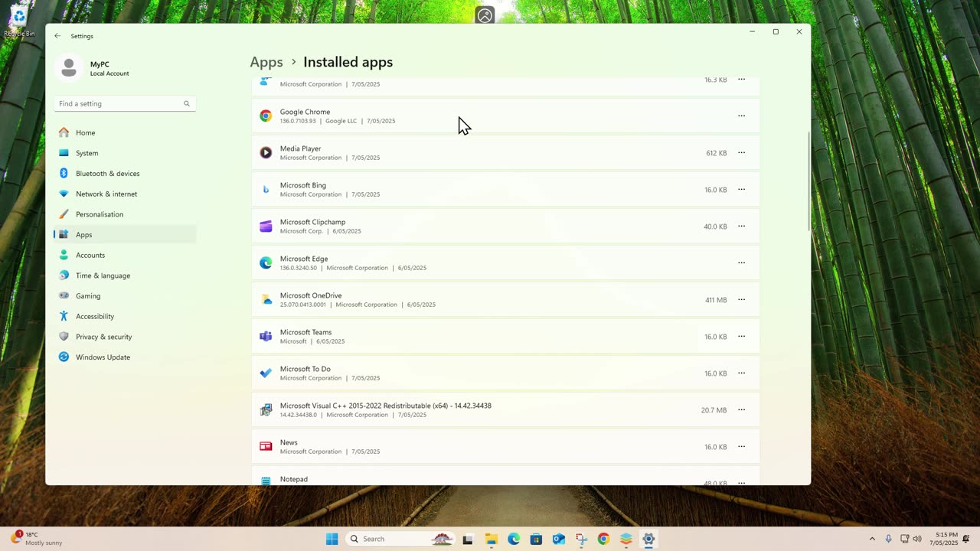The image size is (980, 551).
Task: Open File Explorer from the taskbar
Action: [492, 539]
